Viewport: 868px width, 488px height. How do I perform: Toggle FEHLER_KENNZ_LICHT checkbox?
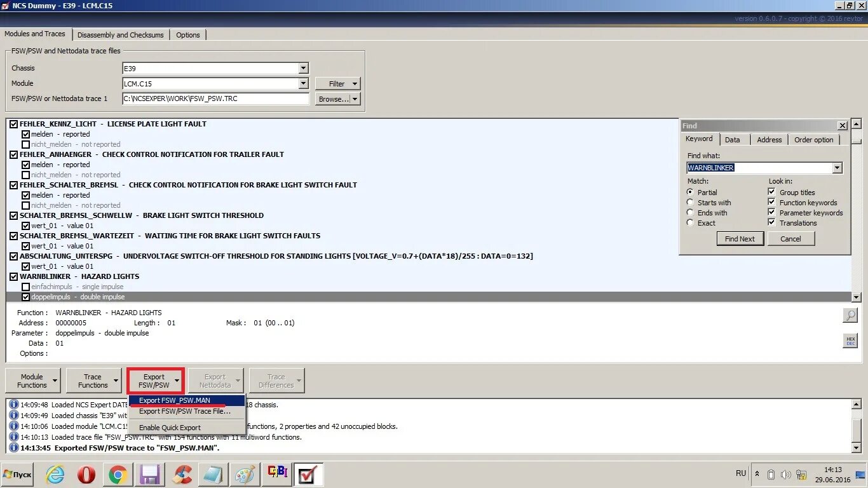coord(14,124)
